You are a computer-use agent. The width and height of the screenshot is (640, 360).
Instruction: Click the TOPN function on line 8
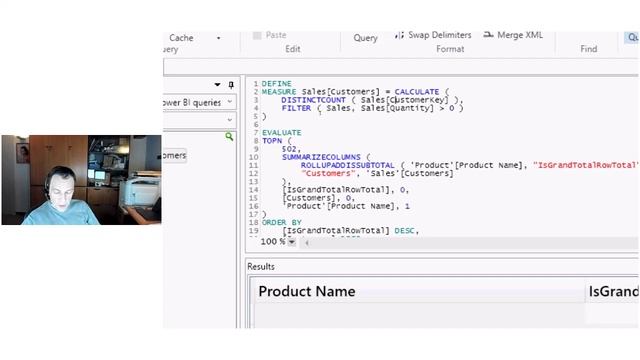point(272,141)
